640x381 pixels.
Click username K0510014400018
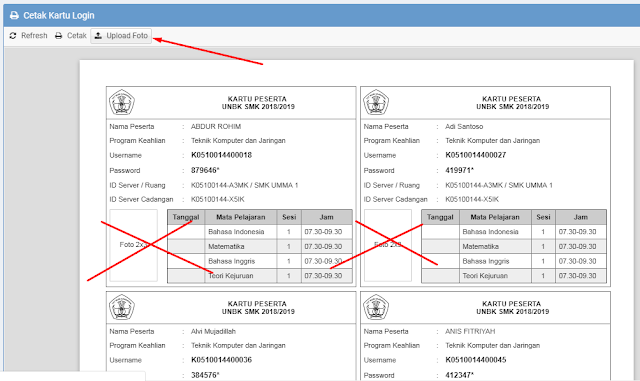pyautogui.click(x=221, y=155)
